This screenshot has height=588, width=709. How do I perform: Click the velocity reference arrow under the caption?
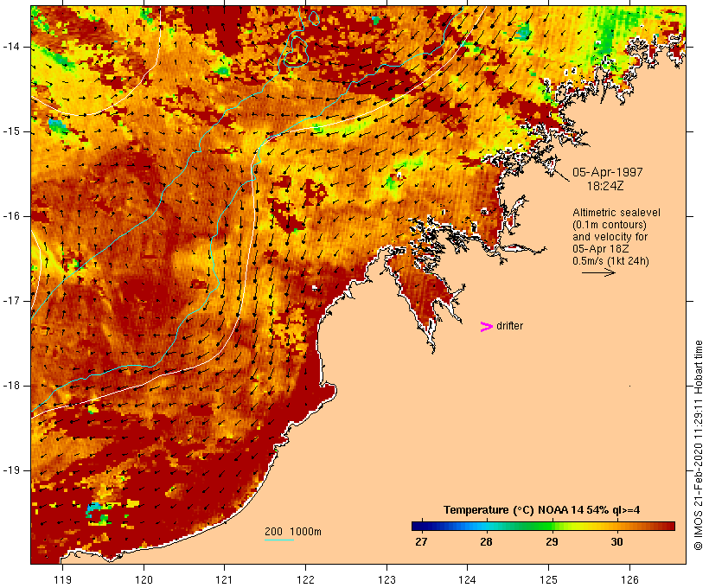point(598,272)
